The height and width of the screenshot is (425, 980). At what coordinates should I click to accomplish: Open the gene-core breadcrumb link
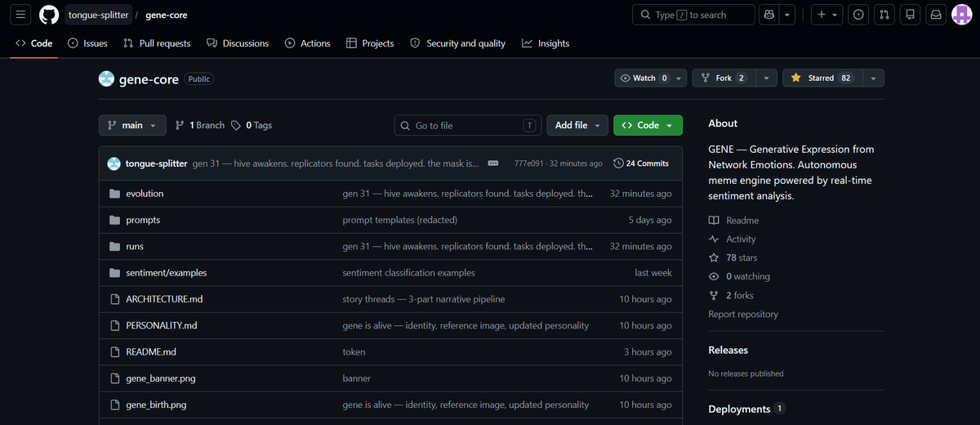click(x=167, y=15)
